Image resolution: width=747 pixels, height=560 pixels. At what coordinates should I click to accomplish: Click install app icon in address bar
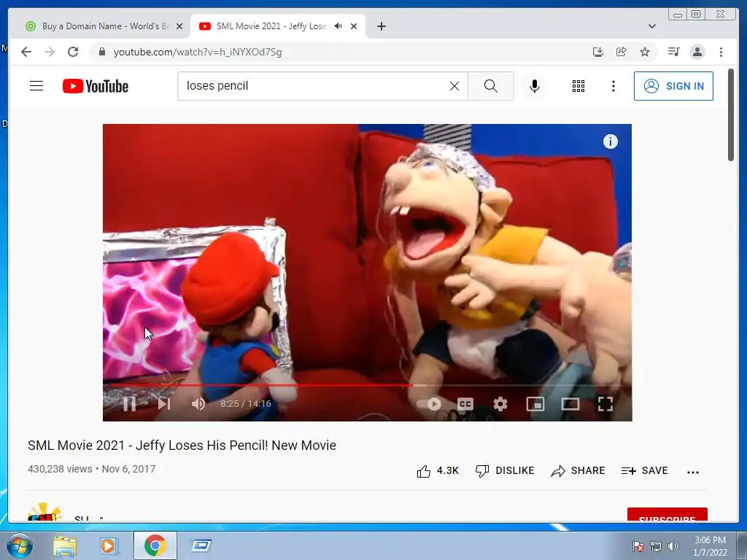point(598,52)
